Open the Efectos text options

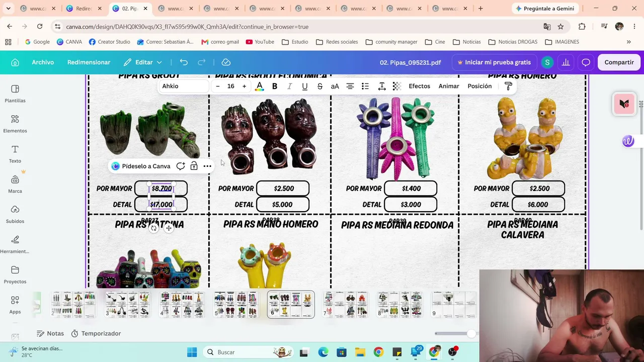point(419,86)
